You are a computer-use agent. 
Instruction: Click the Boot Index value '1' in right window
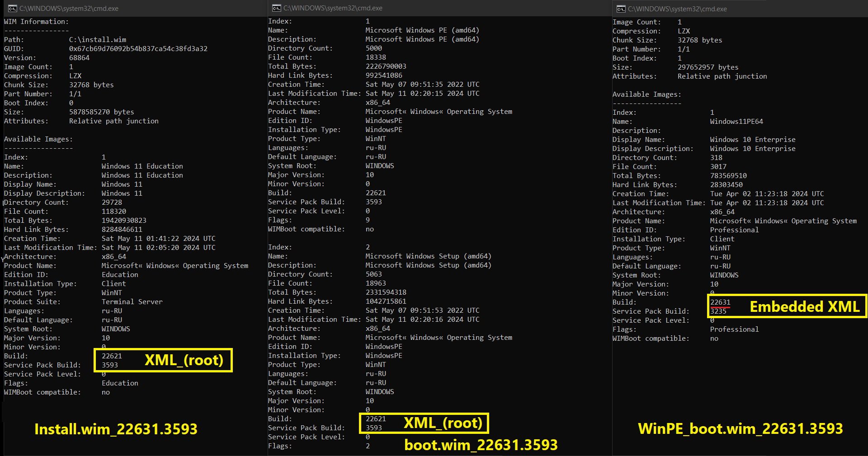click(x=679, y=58)
